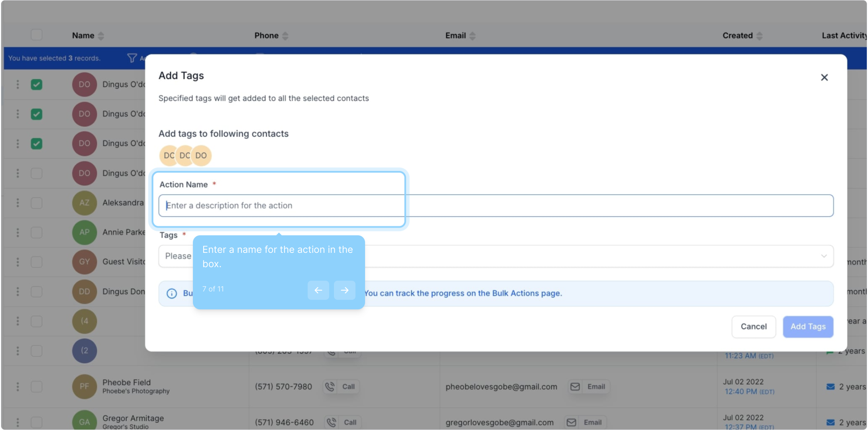Sort contacts by Name column
This screenshot has height=430, width=868.
pos(101,36)
